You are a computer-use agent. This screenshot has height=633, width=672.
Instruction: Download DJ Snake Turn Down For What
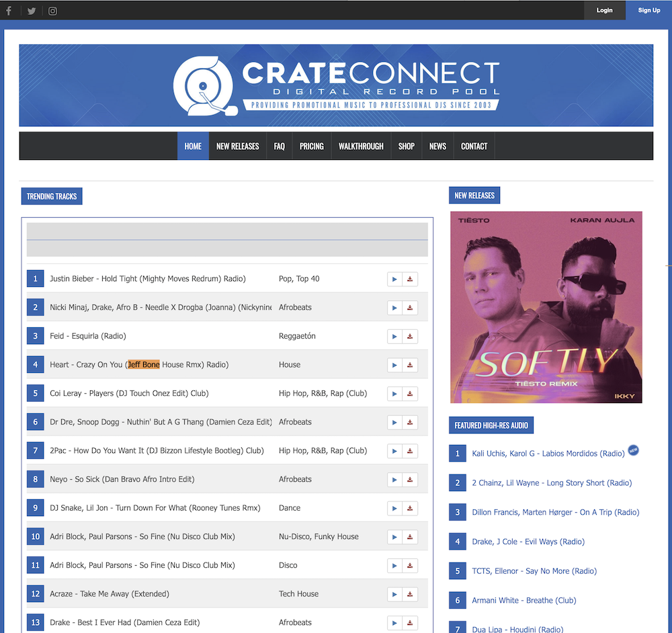410,508
